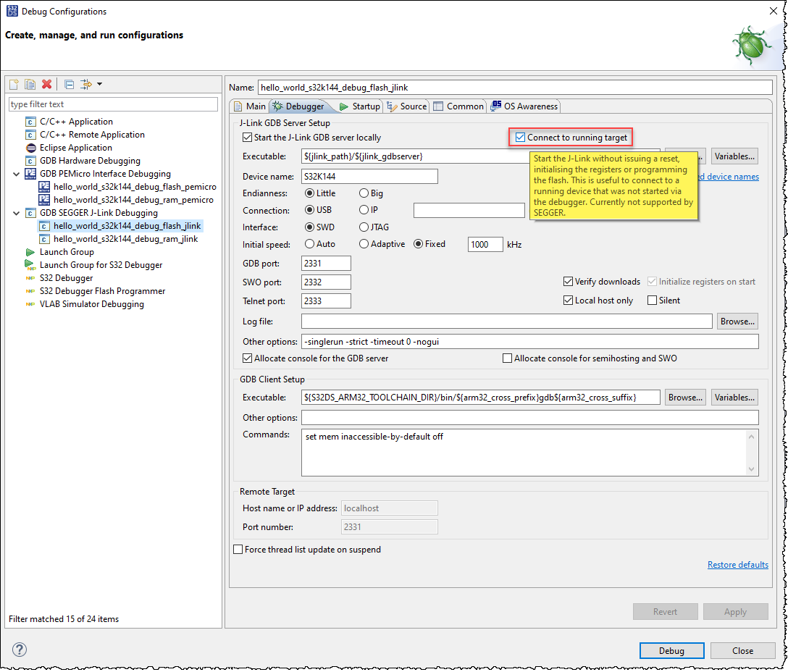Collapse the GDB SEGGER J-Link Debugging group
This screenshot has height=672, width=788.
tap(17, 212)
